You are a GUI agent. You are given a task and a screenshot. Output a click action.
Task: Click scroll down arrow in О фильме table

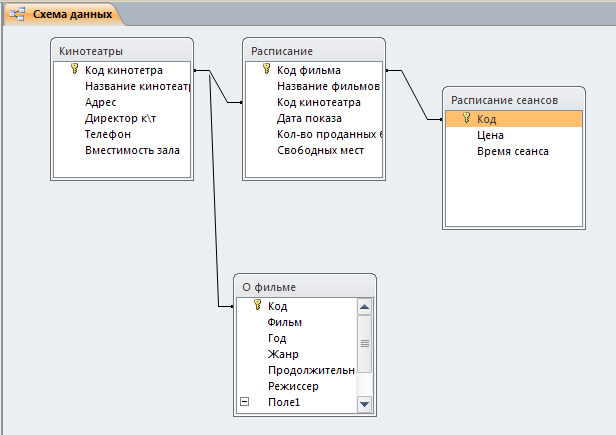[x=364, y=404]
